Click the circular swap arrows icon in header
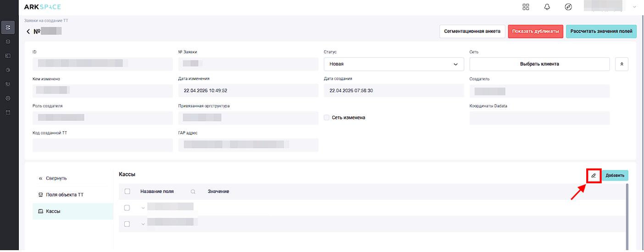The height and width of the screenshot is (252, 644). click(x=568, y=7)
